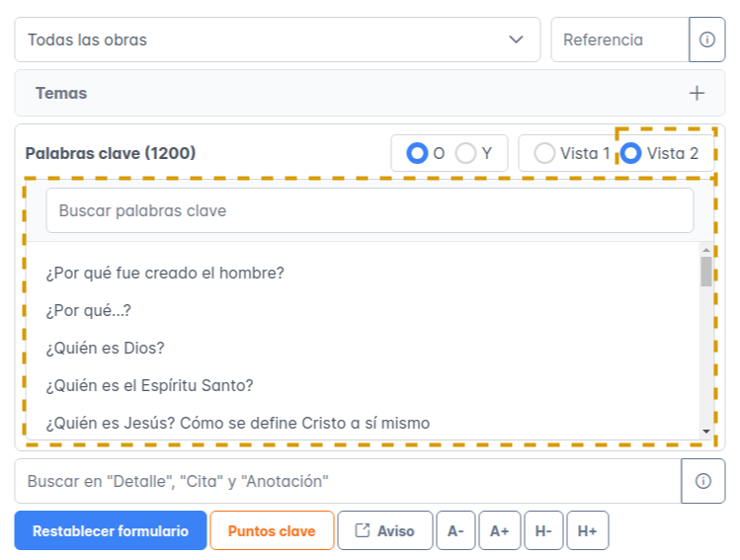Click the info icon next to Referencia

[x=706, y=40]
